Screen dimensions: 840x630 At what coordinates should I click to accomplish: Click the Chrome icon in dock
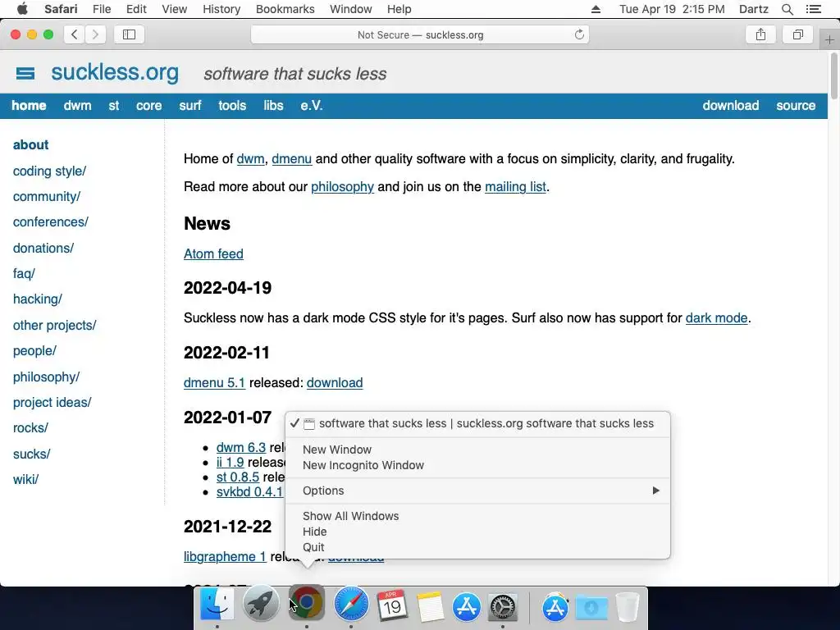(x=307, y=603)
